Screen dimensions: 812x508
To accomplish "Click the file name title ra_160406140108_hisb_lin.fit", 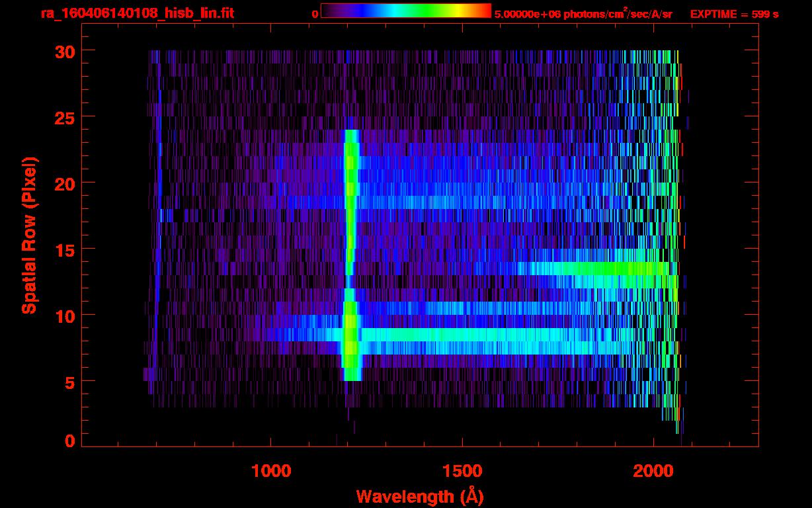I will pyautogui.click(x=137, y=13).
